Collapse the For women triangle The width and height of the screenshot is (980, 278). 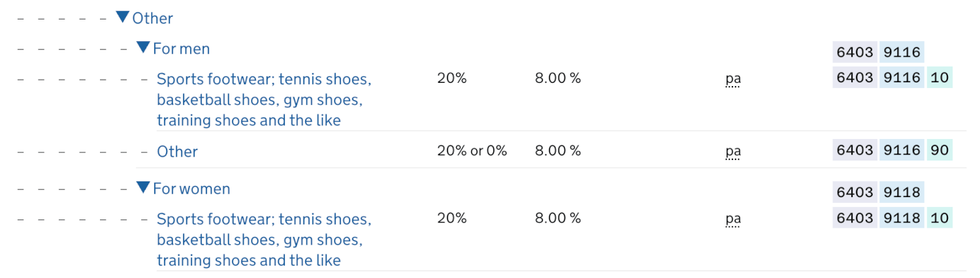[x=143, y=188]
